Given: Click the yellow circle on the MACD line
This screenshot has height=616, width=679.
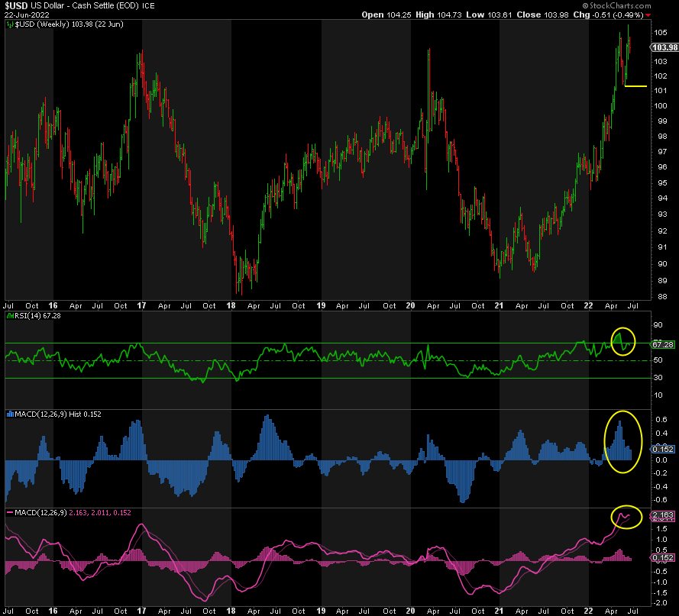Looking at the screenshot, I should (x=627, y=517).
